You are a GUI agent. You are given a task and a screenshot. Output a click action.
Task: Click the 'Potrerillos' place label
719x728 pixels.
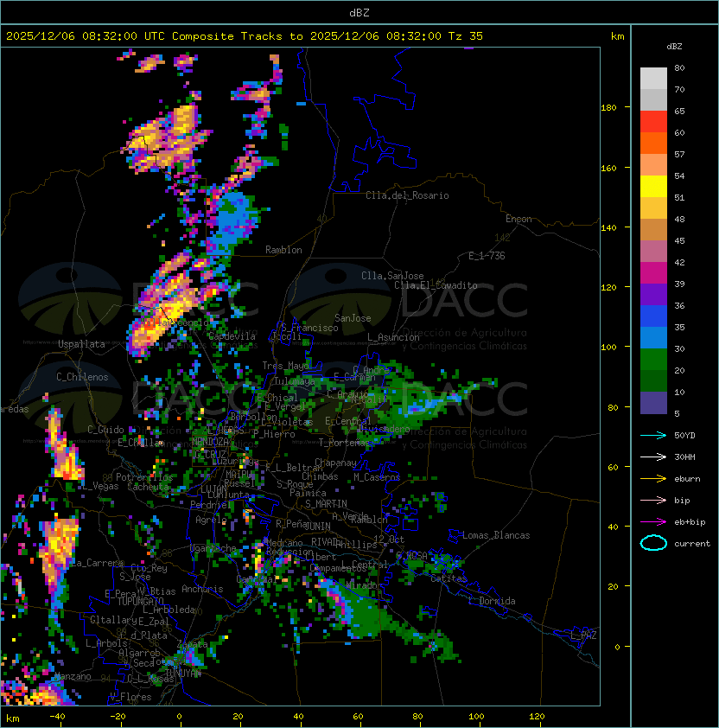click(x=144, y=477)
